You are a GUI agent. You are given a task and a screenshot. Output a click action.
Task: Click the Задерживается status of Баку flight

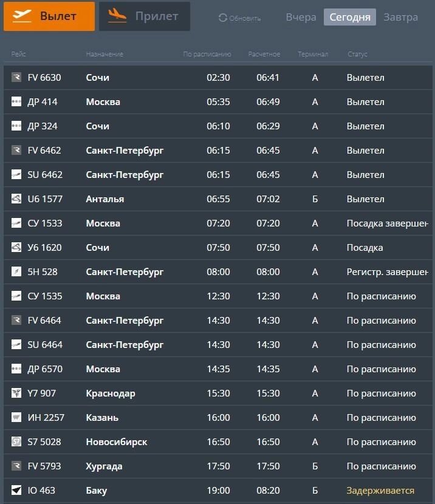coord(380,491)
